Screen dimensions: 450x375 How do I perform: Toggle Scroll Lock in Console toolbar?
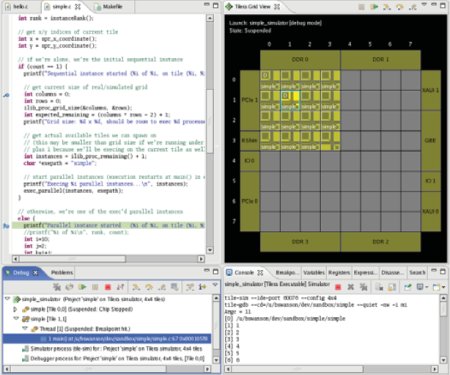[x=392, y=287]
